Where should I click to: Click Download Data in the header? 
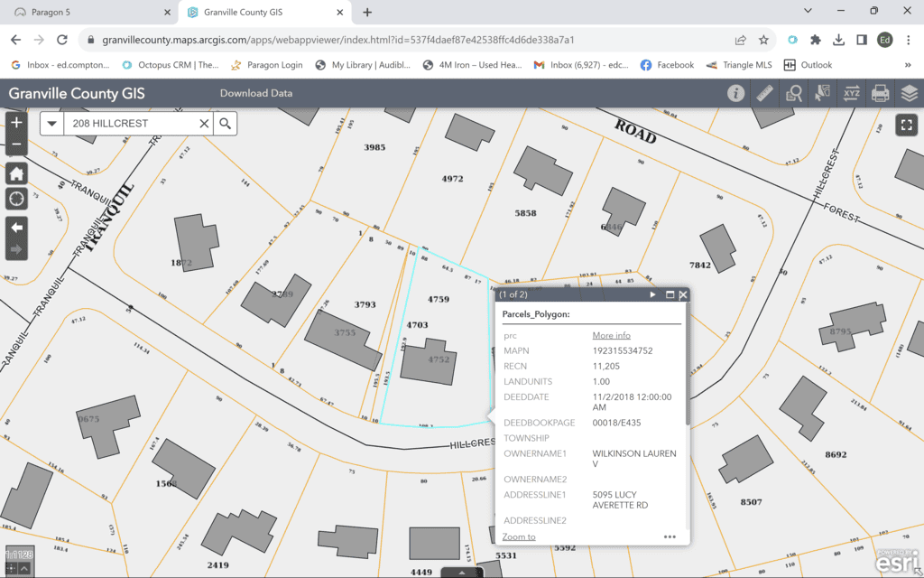pyautogui.click(x=256, y=93)
